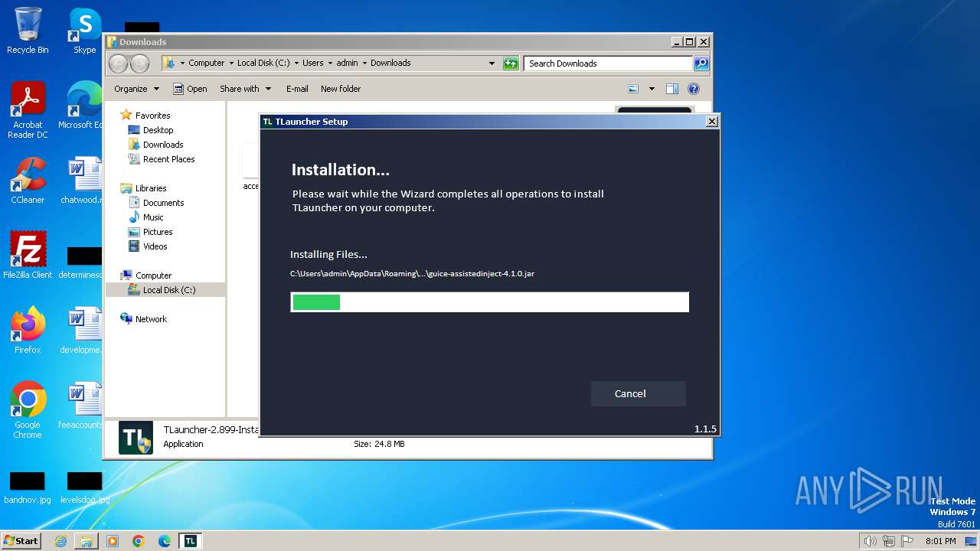
Task: Switch to TLauncher Setup taskbar button
Action: point(191,541)
